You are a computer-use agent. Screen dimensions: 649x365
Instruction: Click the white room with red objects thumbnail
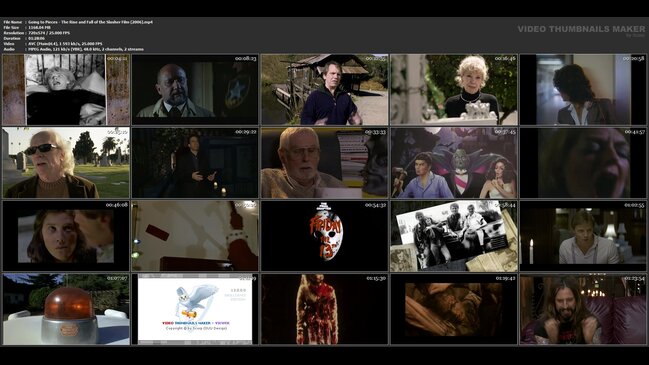pos(195,236)
